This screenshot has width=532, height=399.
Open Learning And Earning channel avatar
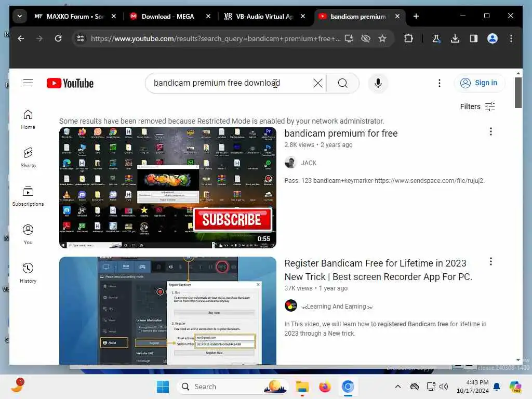pos(291,306)
